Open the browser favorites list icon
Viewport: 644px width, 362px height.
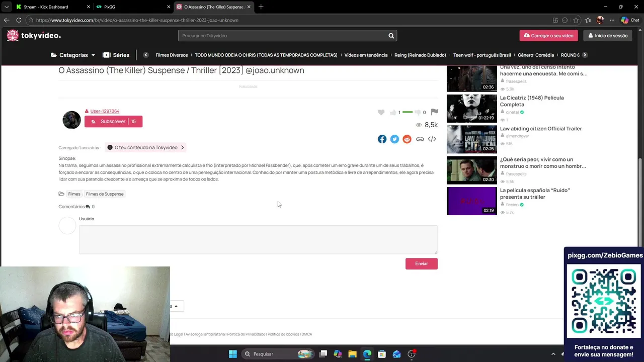point(588,20)
